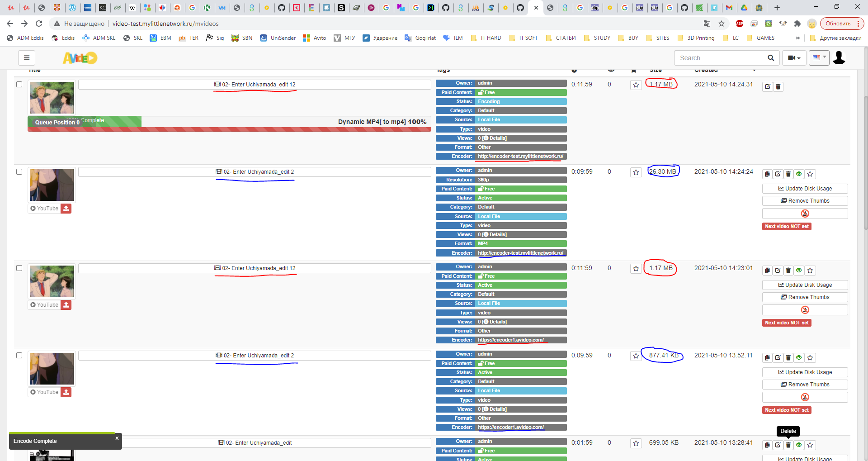Check the second video row checkbox

pyautogui.click(x=19, y=172)
